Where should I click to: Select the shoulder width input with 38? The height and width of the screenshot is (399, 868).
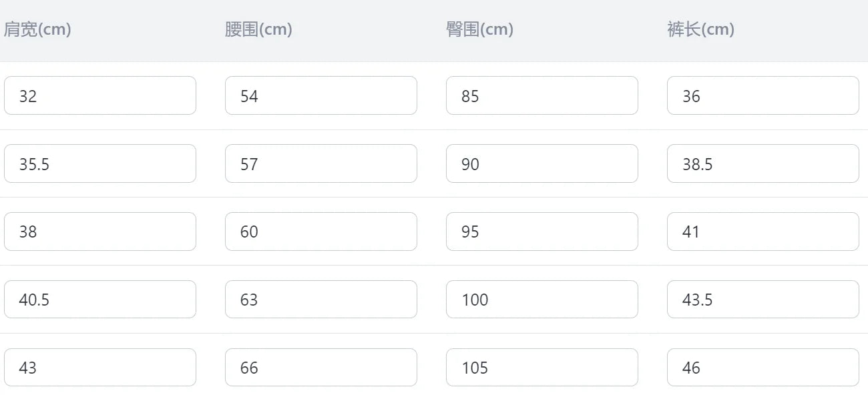pos(100,232)
